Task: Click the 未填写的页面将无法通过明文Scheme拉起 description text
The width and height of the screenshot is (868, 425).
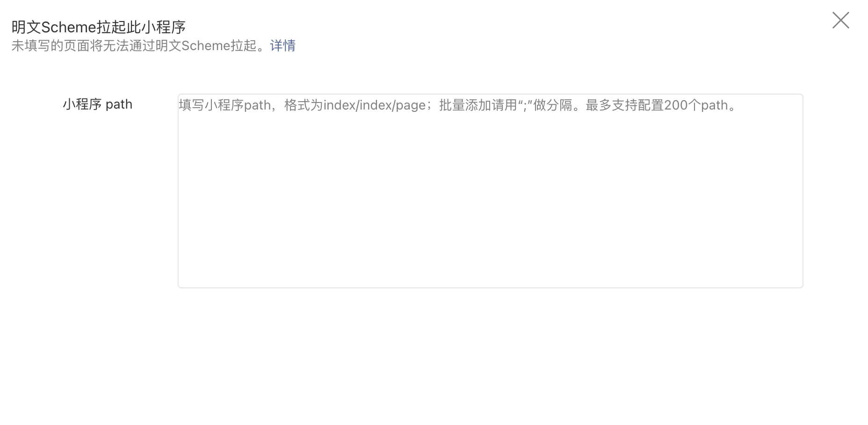Action: pos(140,45)
